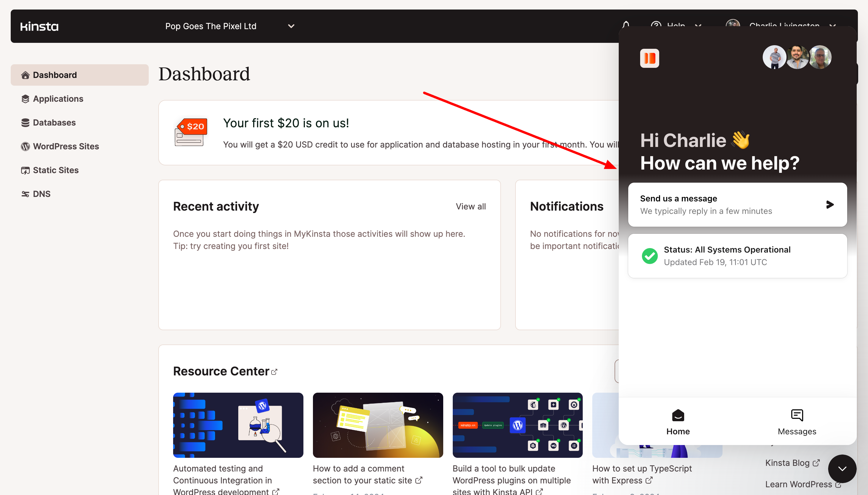Open Applications in the sidebar
The width and height of the screenshot is (868, 495).
pyautogui.click(x=58, y=98)
